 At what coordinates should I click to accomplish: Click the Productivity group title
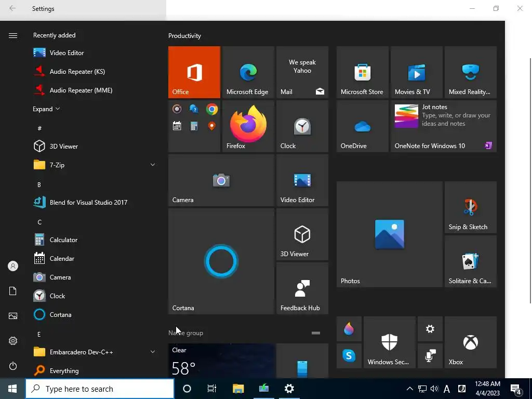pyautogui.click(x=184, y=36)
